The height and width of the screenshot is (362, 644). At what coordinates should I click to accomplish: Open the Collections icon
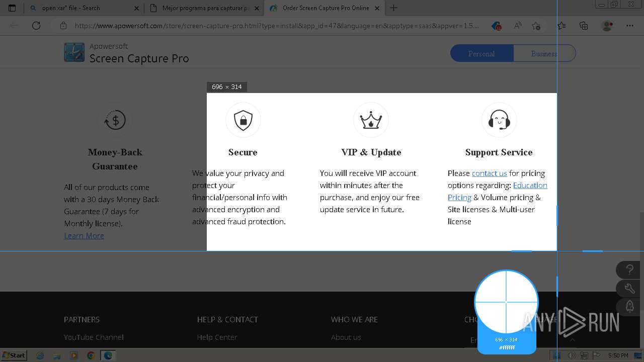(x=584, y=26)
